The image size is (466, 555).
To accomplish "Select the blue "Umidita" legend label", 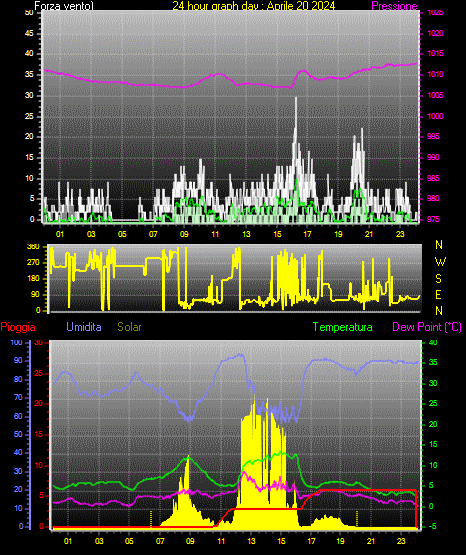I will [84, 327].
